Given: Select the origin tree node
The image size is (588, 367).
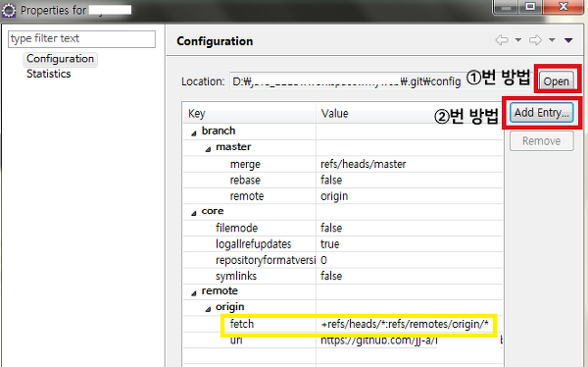Looking at the screenshot, I should 230,307.
